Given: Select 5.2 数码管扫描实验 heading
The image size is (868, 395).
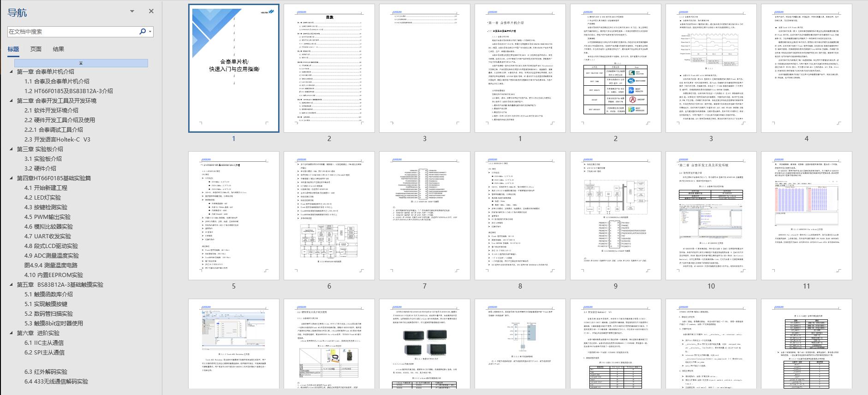Looking at the screenshot, I should pos(48,313).
